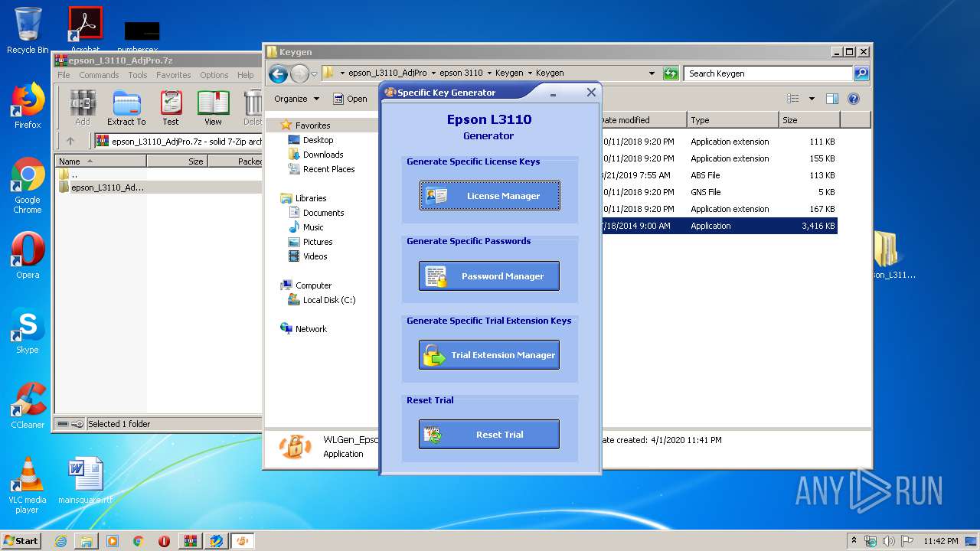Click the Explorer back arrow button
The image size is (980, 551).
click(279, 73)
